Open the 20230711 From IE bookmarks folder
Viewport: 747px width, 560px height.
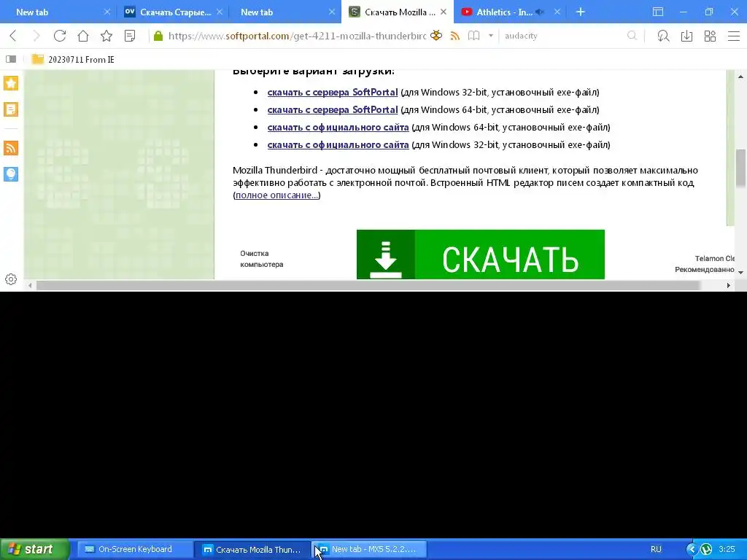click(73, 60)
